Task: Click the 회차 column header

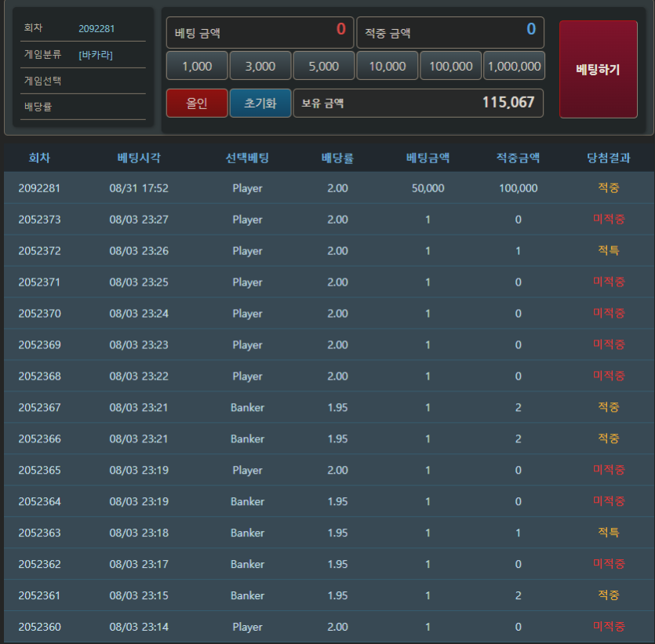Action: pyautogui.click(x=39, y=158)
